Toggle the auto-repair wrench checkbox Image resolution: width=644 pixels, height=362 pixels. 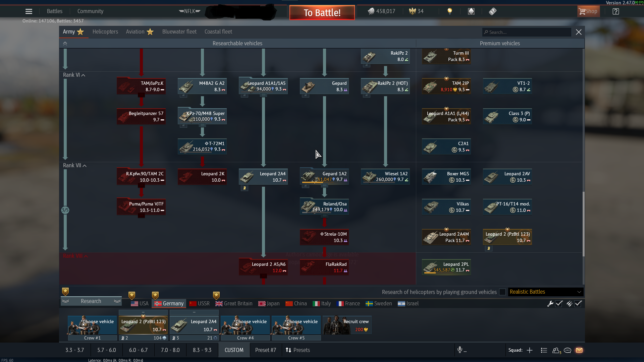(559, 304)
